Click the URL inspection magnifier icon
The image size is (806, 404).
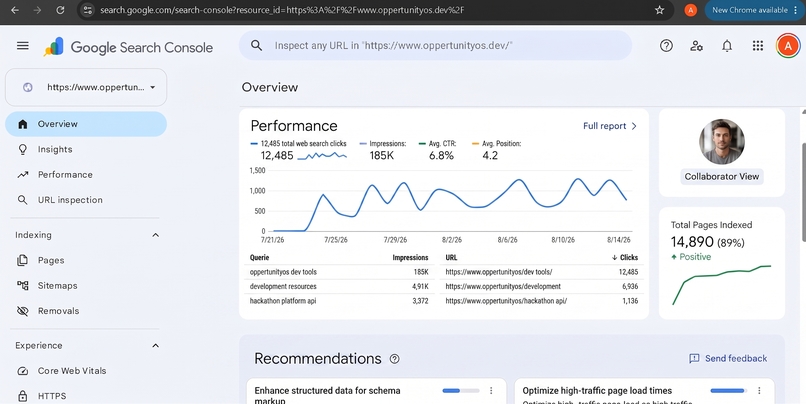(x=23, y=200)
